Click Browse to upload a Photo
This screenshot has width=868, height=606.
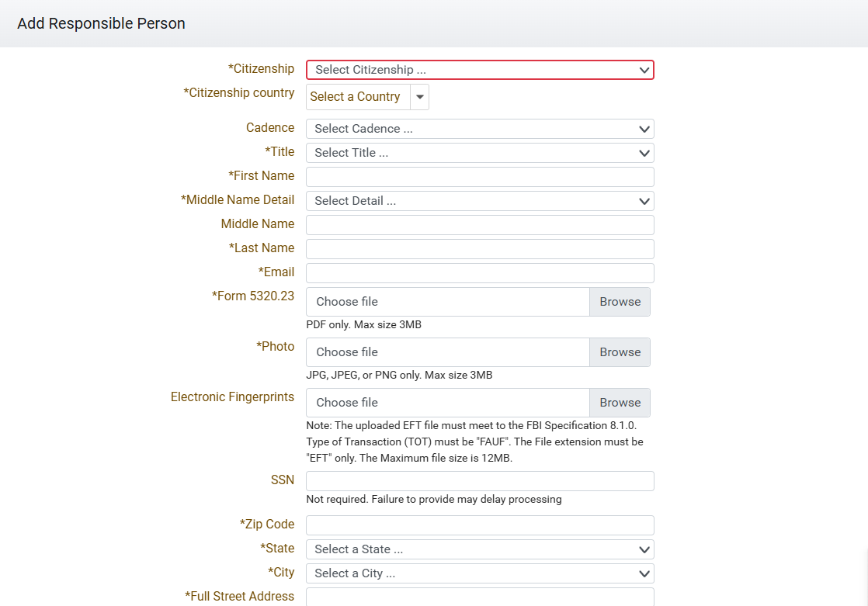(x=620, y=352)
